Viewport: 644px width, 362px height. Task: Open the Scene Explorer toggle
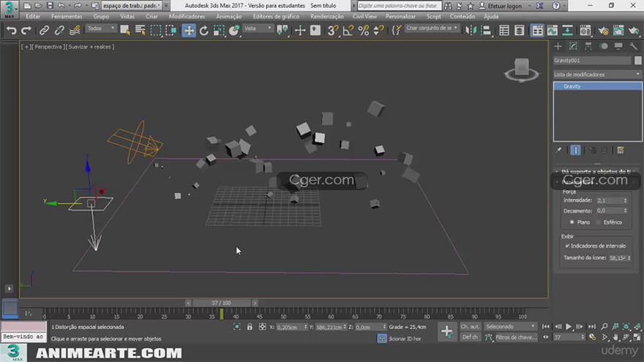point(504,31)
